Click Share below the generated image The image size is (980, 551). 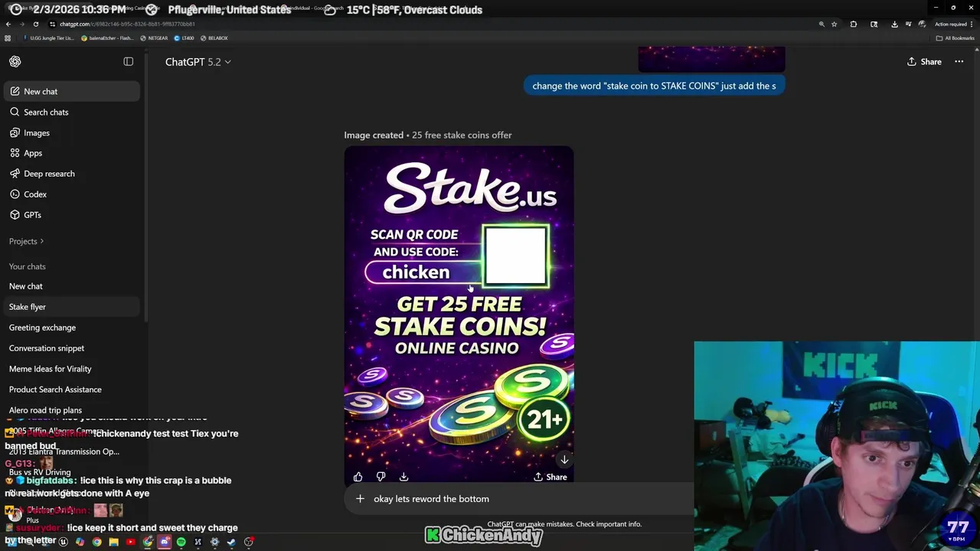550,477
